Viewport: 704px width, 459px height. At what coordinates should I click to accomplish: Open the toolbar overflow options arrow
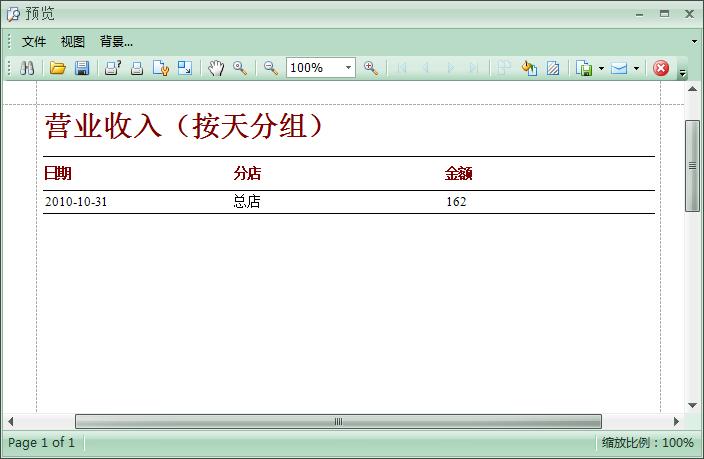point(682,72)
